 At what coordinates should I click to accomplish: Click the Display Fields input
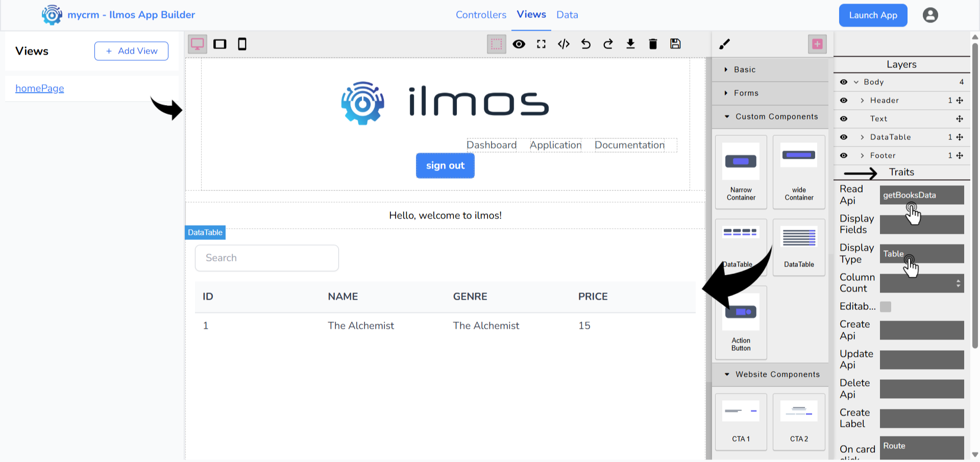tap(922, 225)
